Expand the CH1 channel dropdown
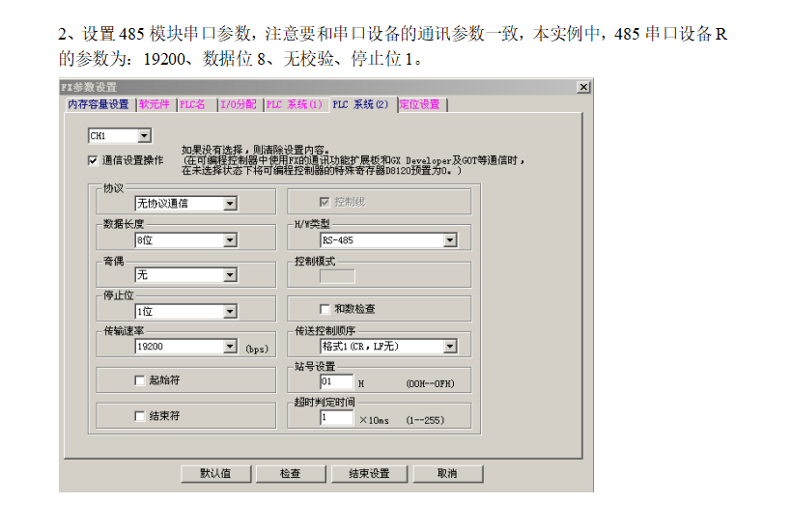 coord(144,136)
